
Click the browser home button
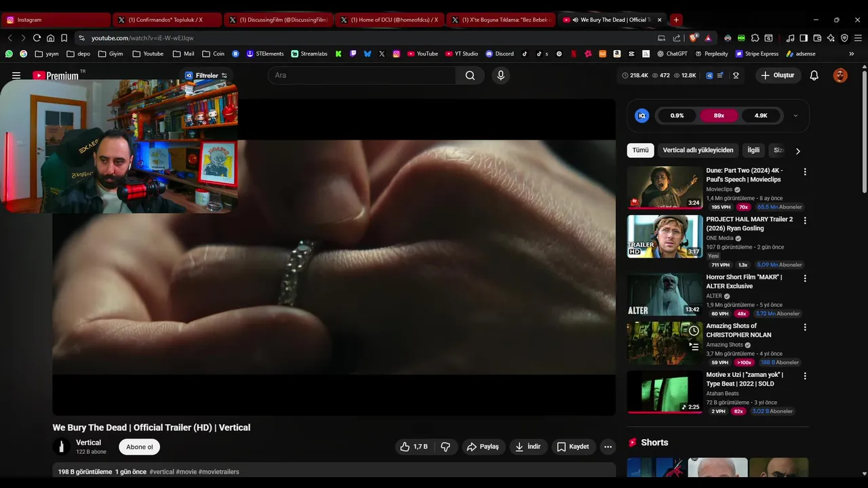pos(50,38)
